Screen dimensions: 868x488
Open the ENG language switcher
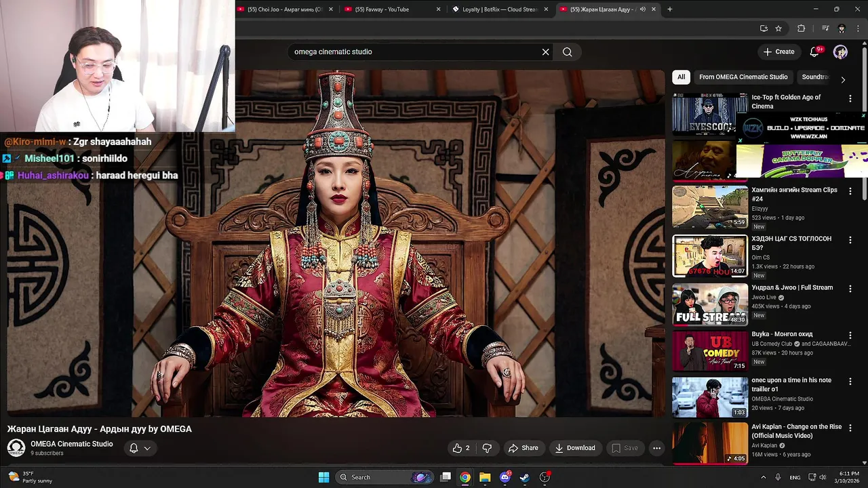click(x=794, y=477)
